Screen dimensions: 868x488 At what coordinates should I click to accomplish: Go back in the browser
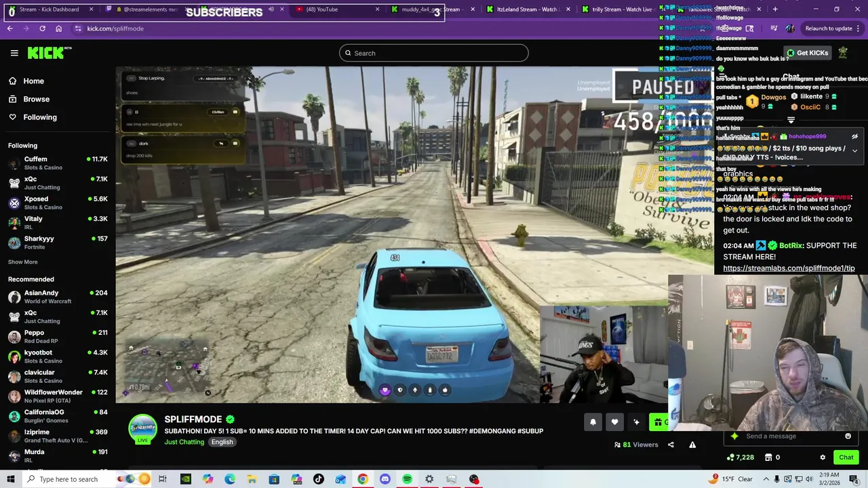pos(9,28)
